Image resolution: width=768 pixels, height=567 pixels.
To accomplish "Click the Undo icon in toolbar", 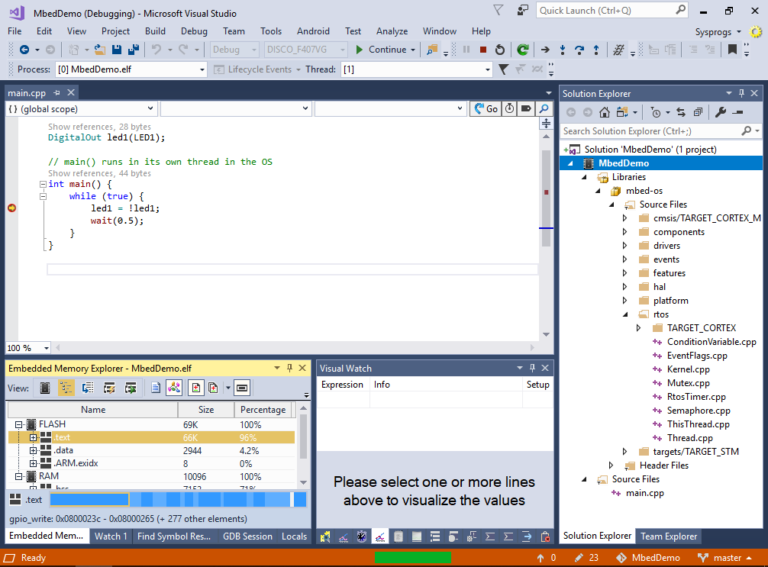I will click(x=156, y=49).
